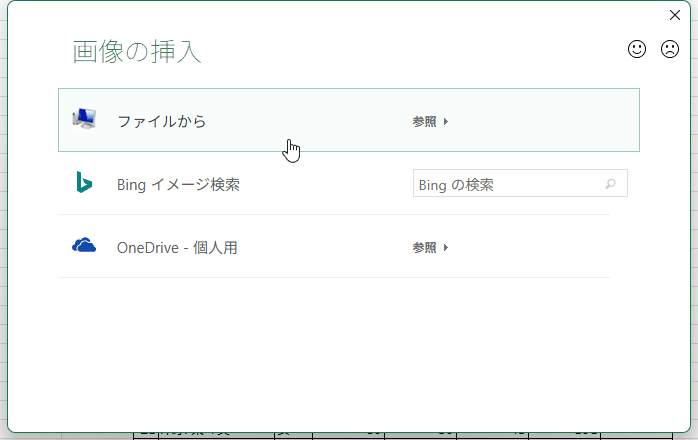Viewport: 698px width, 440px height.
Task: Select the Bing イメージ検索 label
Action: pyautogui.click(x=178, y=184)
